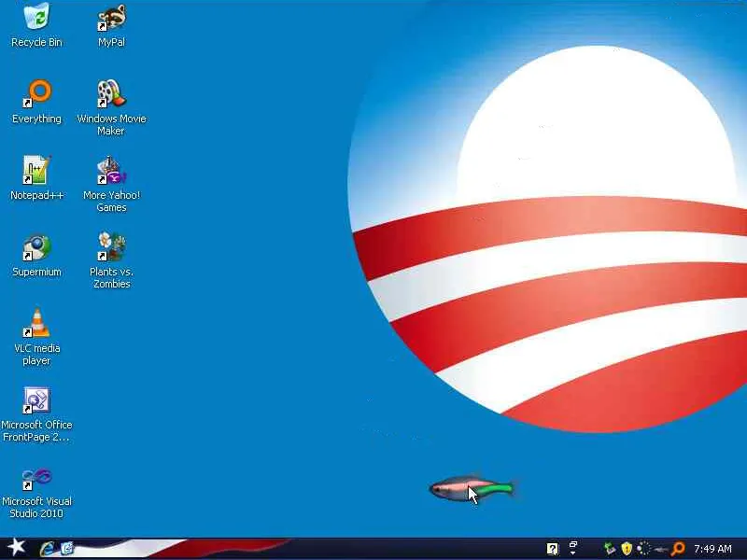Screen dimensions: 747x560
Task: Click the 7:49 AM taskbar clock
Action: coord(712,549)
